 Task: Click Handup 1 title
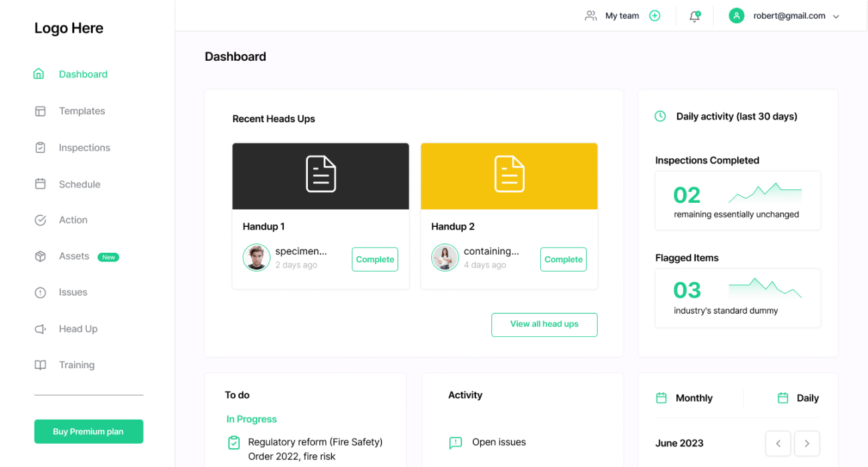(x=264, y=226)
